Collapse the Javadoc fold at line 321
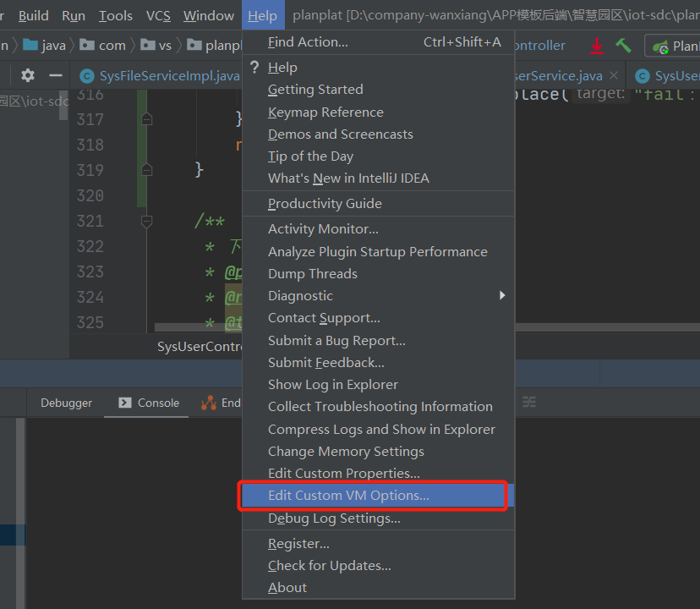The image size is (700, 609). (146, 221)
